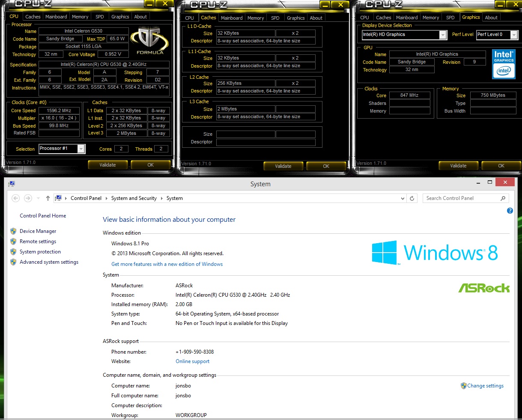Click the shield icon beside Advanced system settings
The width and height of the screenshot is (522, 420).
pos(13,262)
